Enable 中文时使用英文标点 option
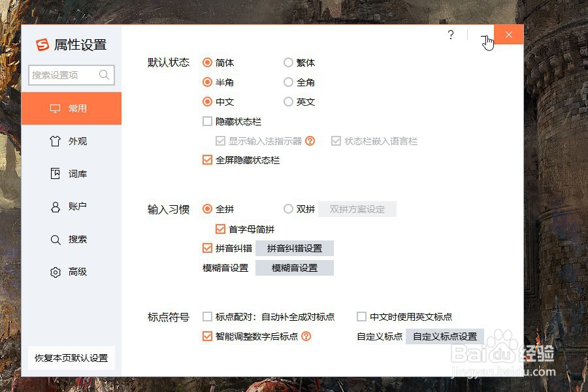Image resolution: width=588 pixels, height=392 pixels. pyautogui.click(x=361, y=317)
